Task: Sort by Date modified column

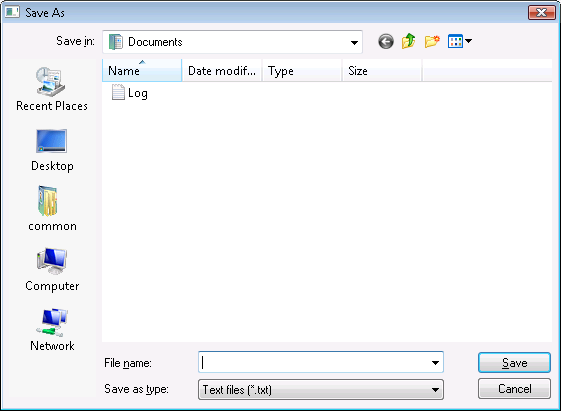Action: (x=222, y=70)
